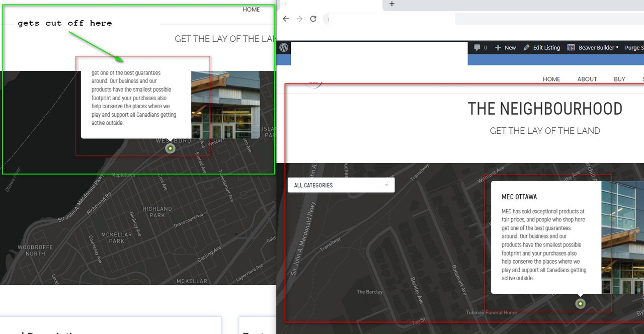Click Dovercourt Ave label on left map
The width and height of the screenshot is (644, 334).
[189, 221]
